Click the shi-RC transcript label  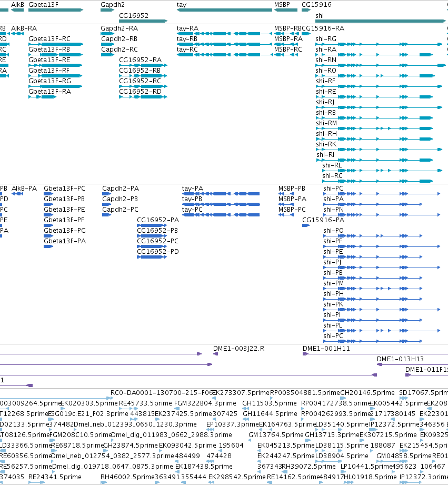[x=332, y=175]
